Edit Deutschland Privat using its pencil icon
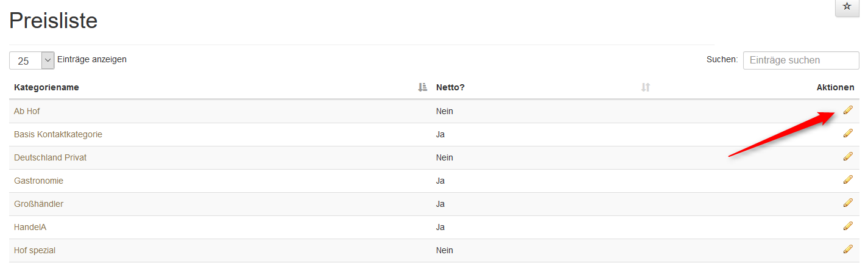 pos(848,156)
